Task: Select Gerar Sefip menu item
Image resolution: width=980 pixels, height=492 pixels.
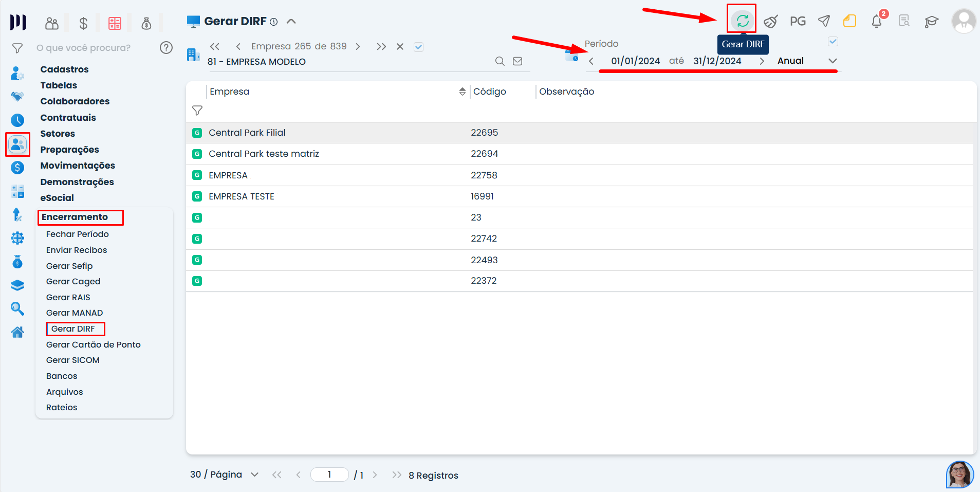Action: click(x=69, y=266)
